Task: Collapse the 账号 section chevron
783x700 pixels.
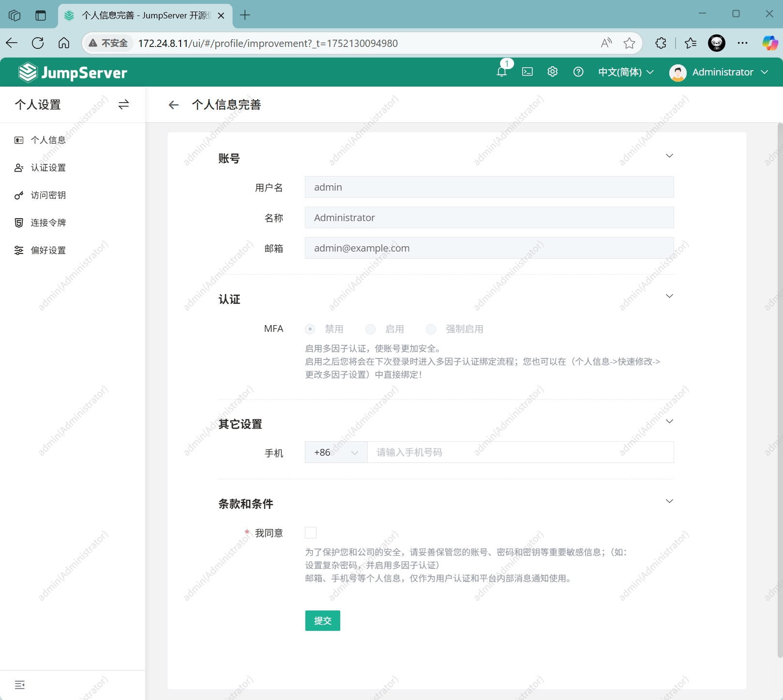Action: point(669,156)
